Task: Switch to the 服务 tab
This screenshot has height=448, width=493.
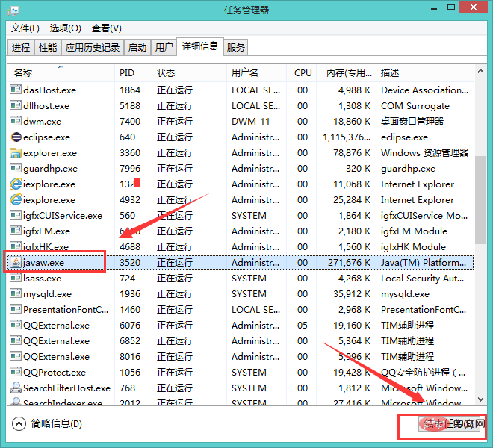Action: tap(236, 48)
